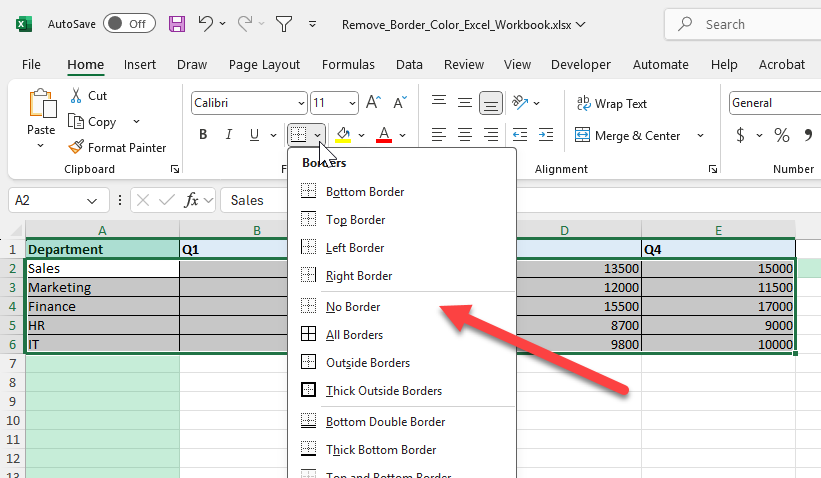Apply Bold formatting

[203, 135]
